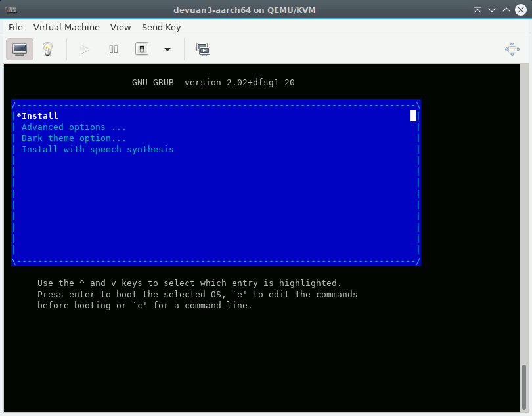The image size is (532, 416).
Task: Toggle fullscreen mode icon in toolbar
Action: pyautogui.click(x=512, y=49)
